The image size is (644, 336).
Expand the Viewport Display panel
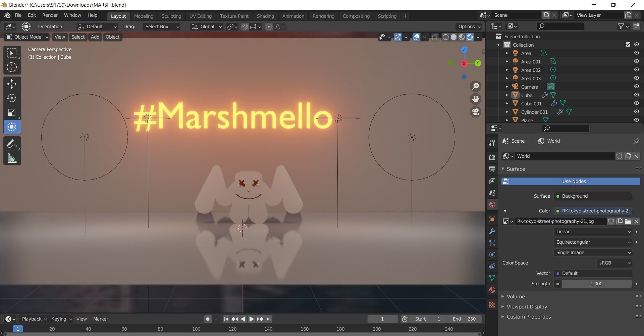click(x=526, y=306)
